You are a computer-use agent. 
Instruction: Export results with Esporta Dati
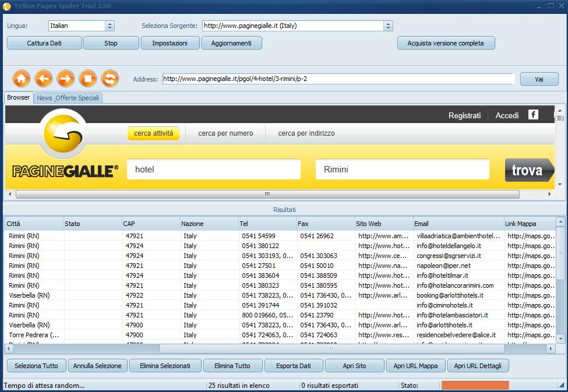coord(294,366)
